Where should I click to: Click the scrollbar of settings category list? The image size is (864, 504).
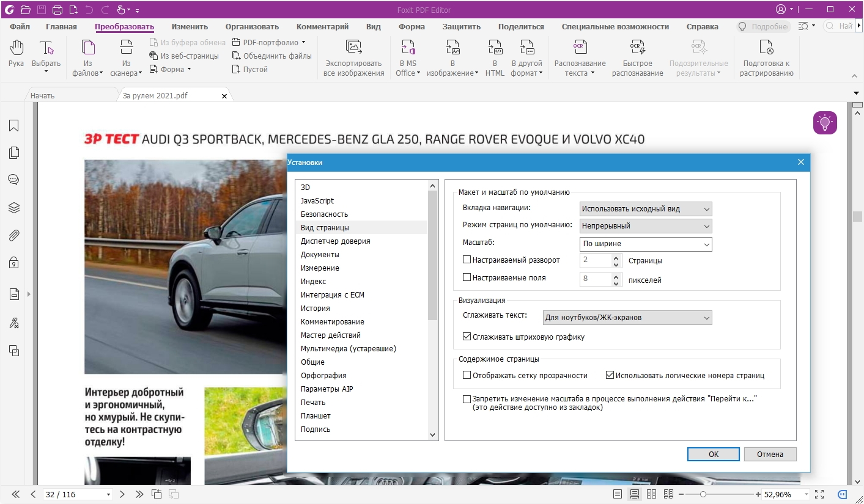tap(433, 255)
